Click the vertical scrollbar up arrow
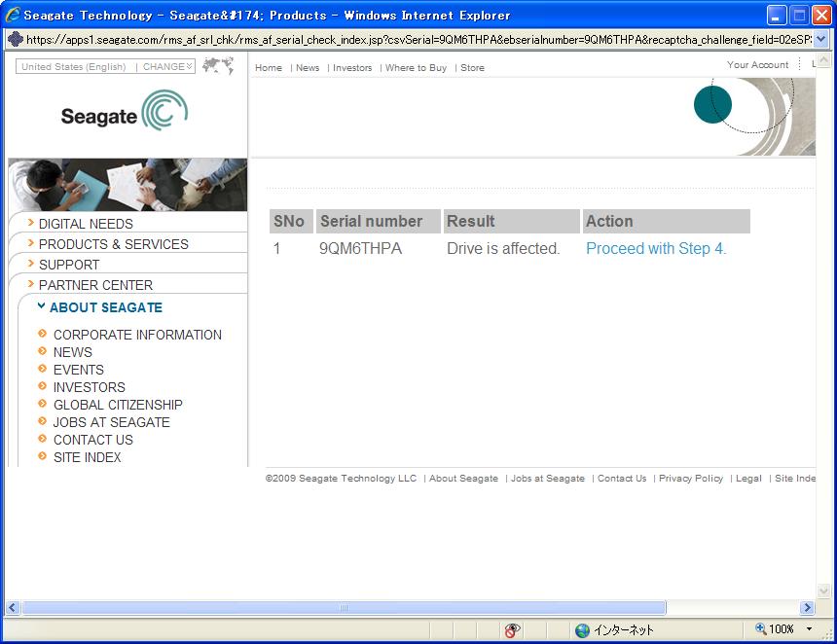This screenshot has height=644, width=837. [823, 59]
